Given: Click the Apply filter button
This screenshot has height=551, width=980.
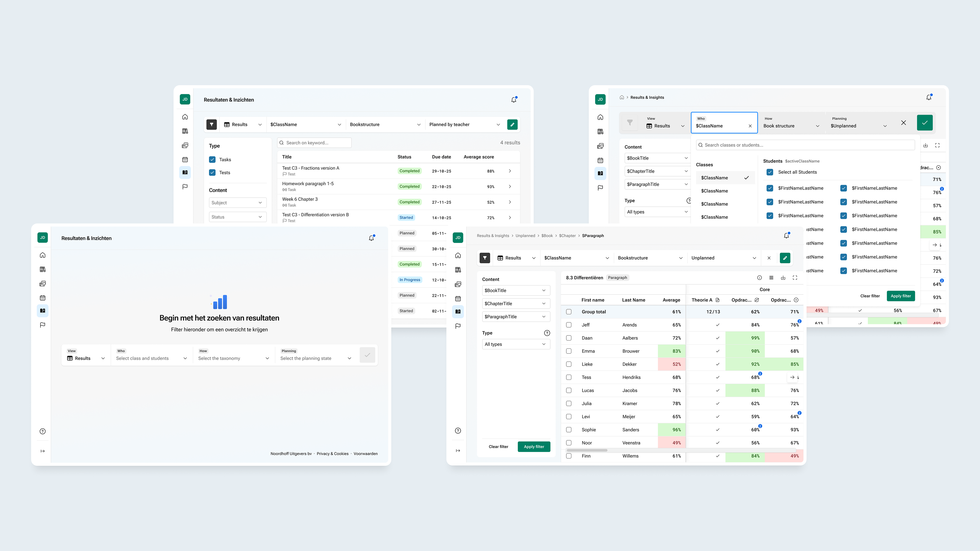Looking at the screenshot, I should [534, 446].
